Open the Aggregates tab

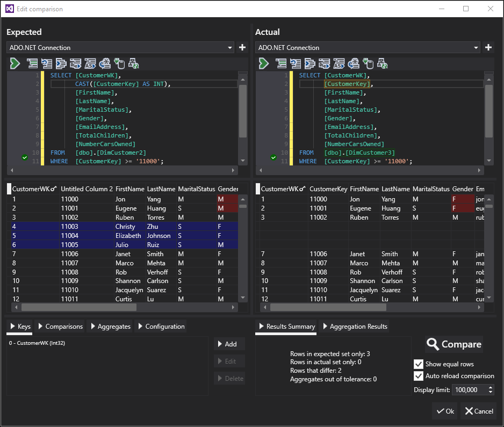(x=110, y=327)
